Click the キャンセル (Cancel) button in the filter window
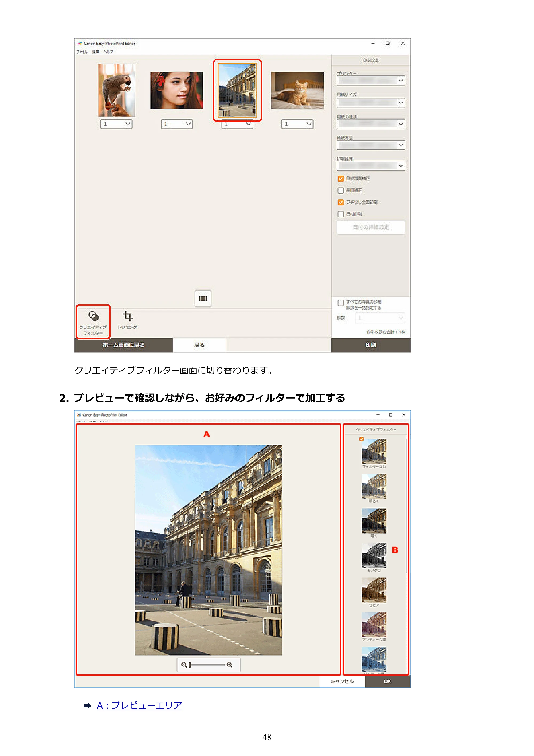The width and height of the screenshot is (534, 756). point(342,681)
